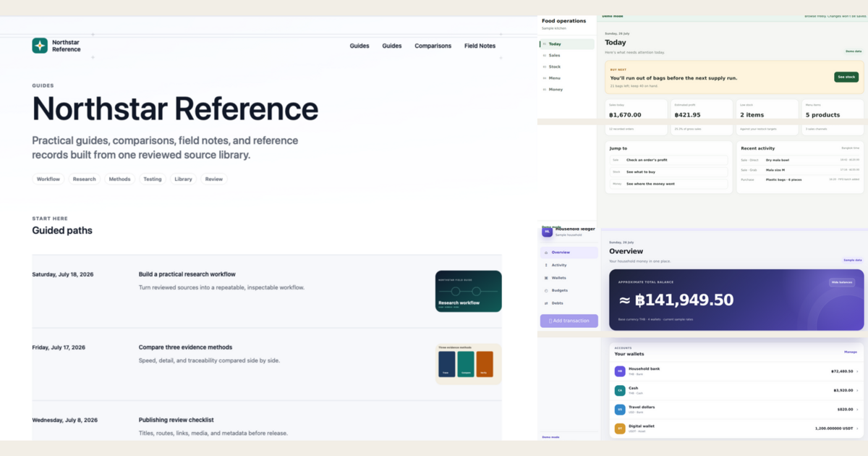Open Field Notes in the Northstar navigation

[480, 46]
